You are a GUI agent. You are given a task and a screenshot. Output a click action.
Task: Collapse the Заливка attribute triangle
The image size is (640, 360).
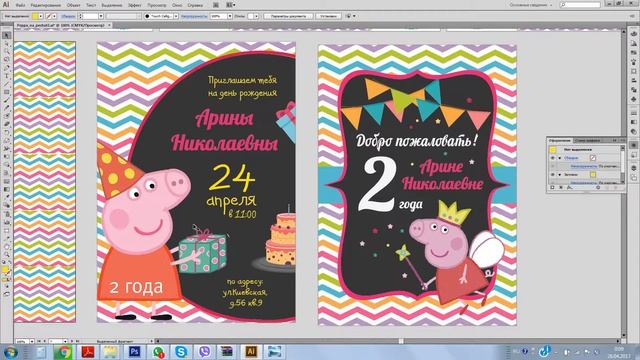[560, 175]
